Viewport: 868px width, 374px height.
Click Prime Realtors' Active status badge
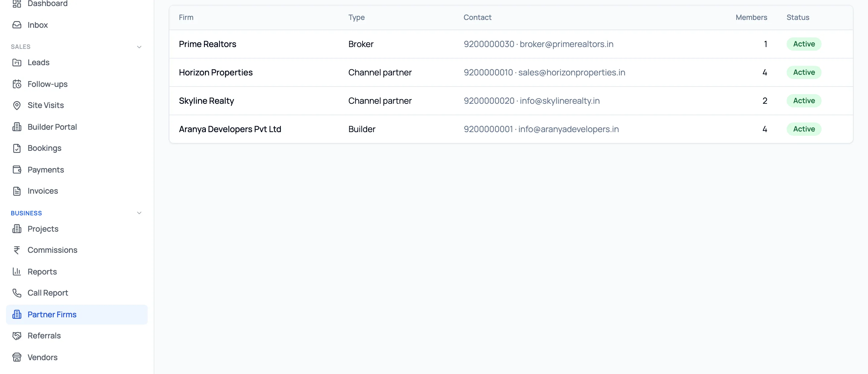[x=804, y=44]
